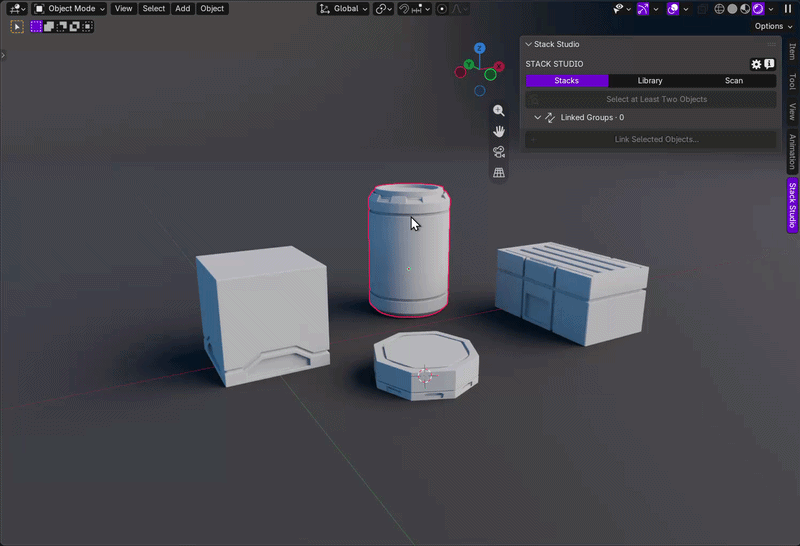Toggle camera view icon
800x546 pixels.
tap(499, 152)
